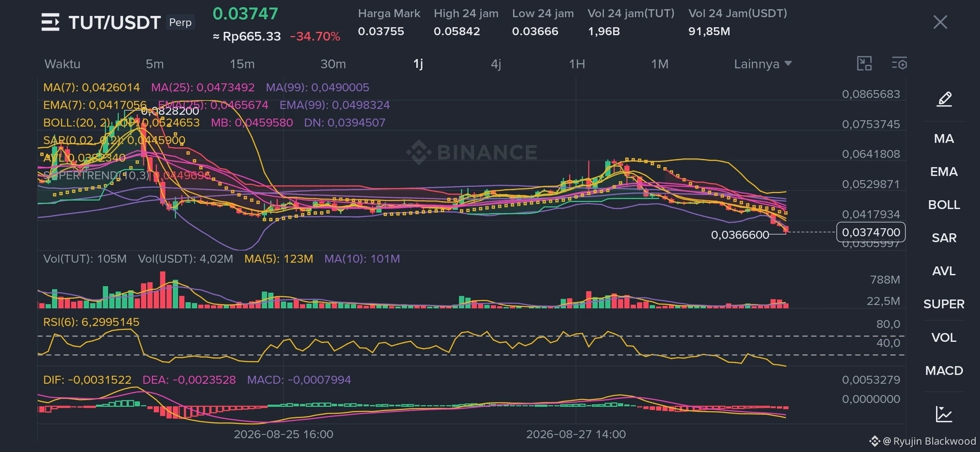Click the Vol(TUT): 105M label
This screenshot has width=980, height=452.
click(x=85, y=259)
